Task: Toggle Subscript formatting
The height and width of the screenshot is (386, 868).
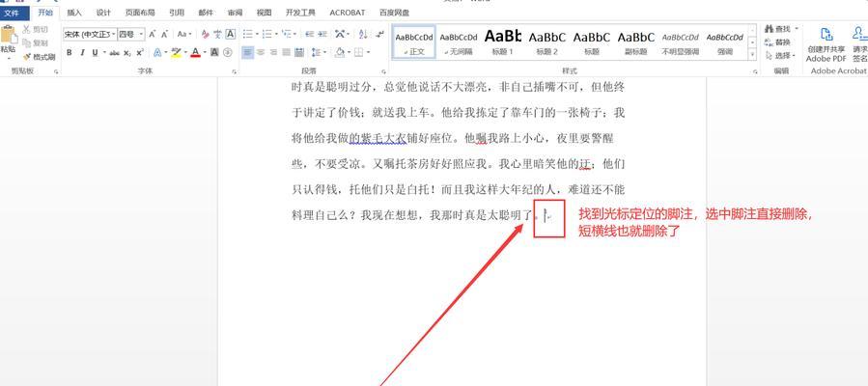Action: 127,52
